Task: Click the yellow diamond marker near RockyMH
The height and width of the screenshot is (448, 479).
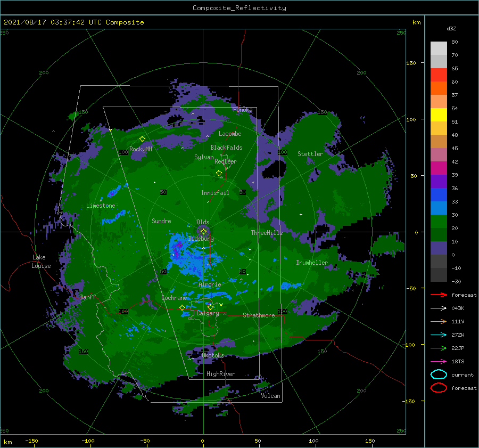Action: [142, 139]
